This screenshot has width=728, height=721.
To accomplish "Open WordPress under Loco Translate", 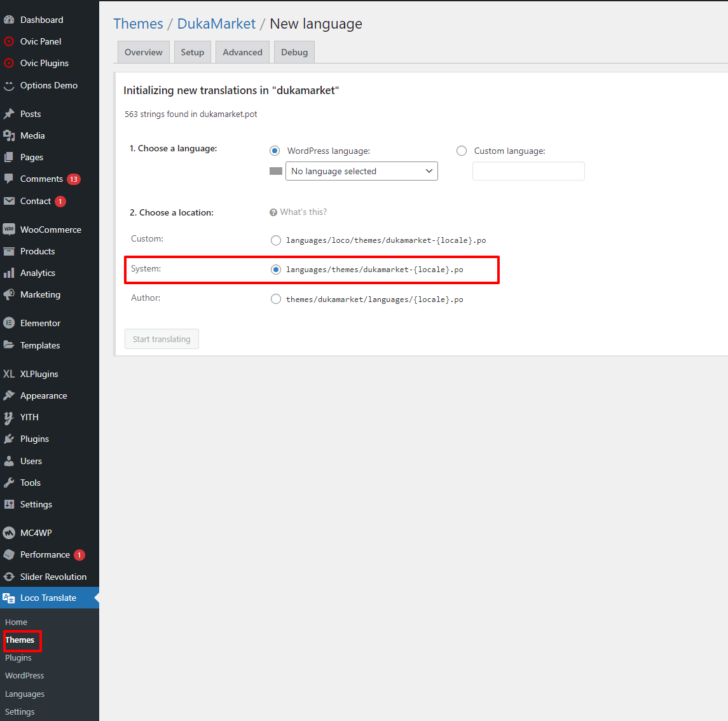I will click(x=25, y=675).
